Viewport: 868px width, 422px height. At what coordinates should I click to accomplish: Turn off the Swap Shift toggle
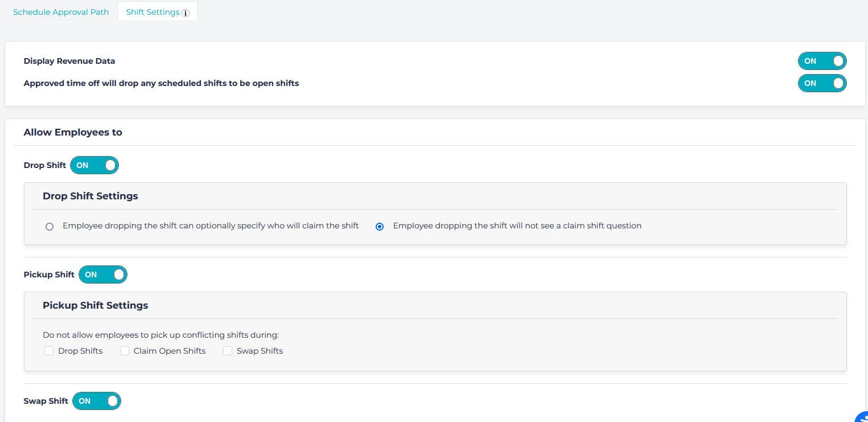tap(97, 401)
